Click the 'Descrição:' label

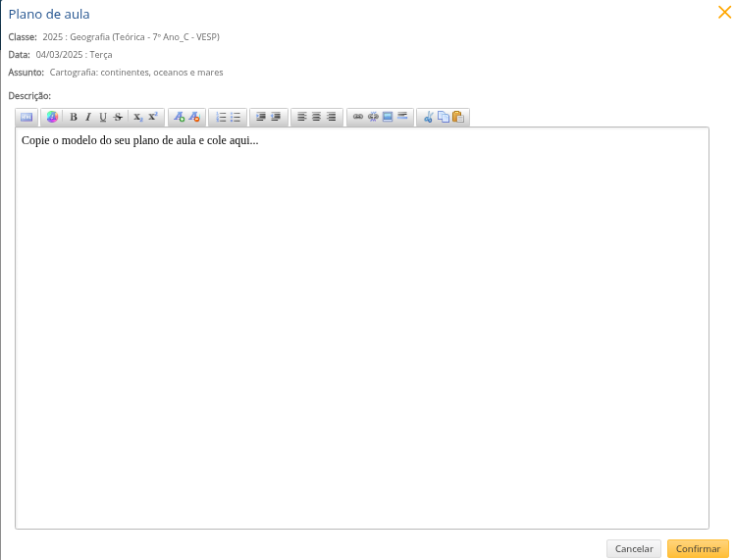[x=29, y=96]
